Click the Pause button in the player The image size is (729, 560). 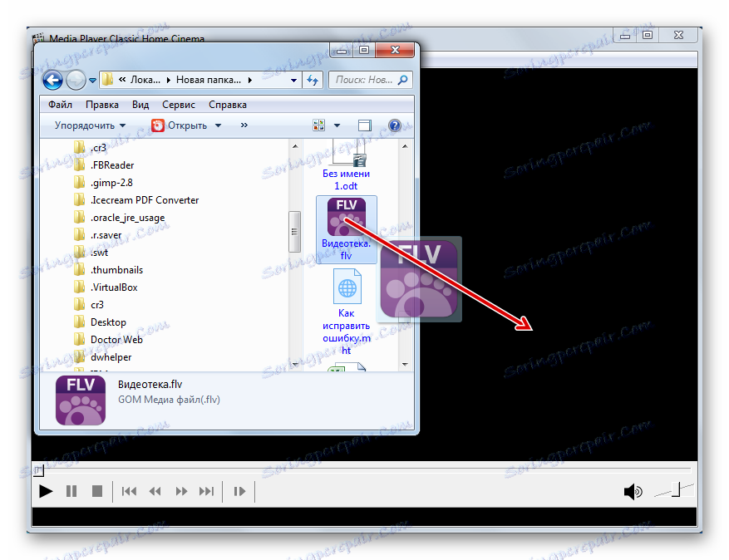pyautogui.click(x=71, y=491)
